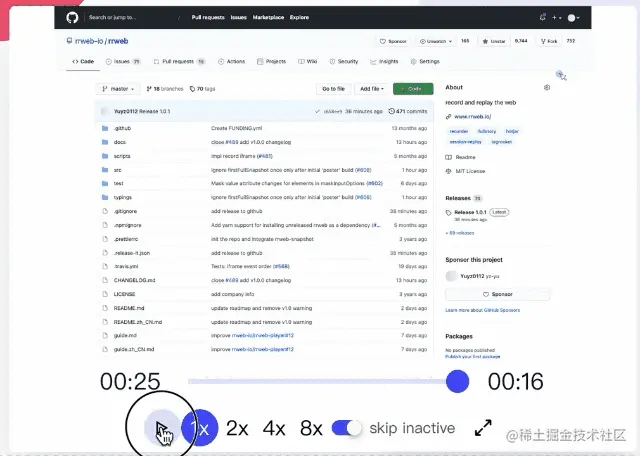
Task: Open the rrweb repository name link
Action: click(118, 41)
